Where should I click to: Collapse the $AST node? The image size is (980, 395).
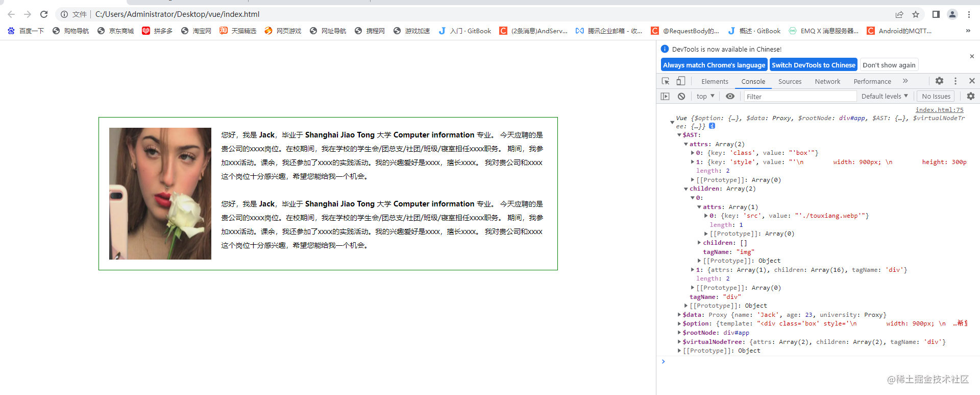click(x=679, y=135)
